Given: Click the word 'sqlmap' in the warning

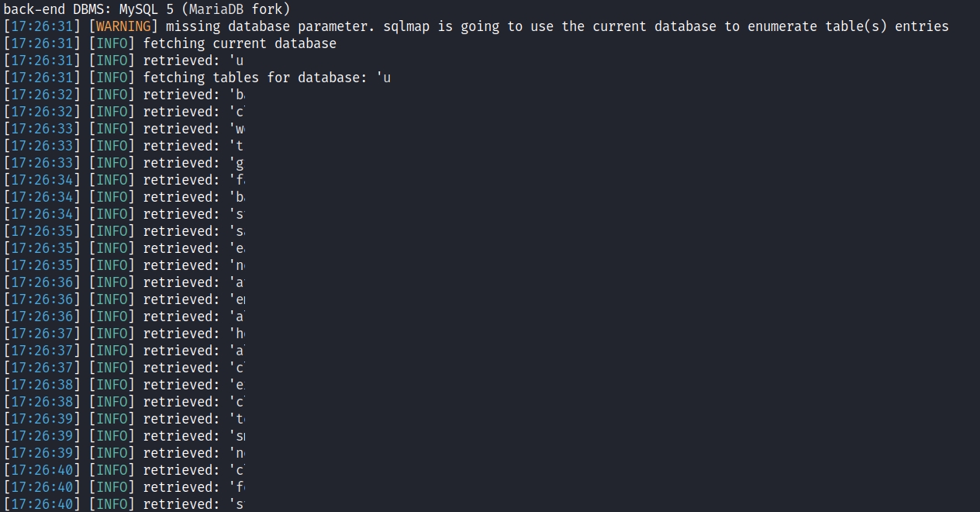Looking at the screenshot, I should (406, 26).
